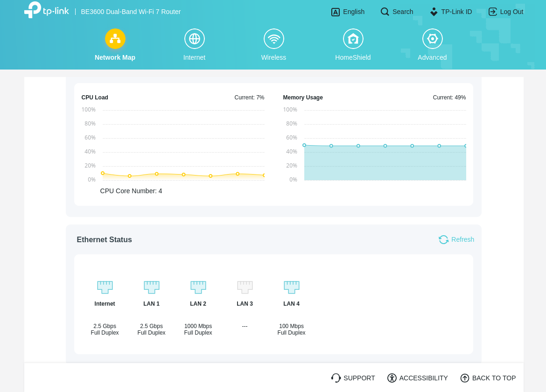Click the '---' status under LAN 3
546x392 pixels.
pyautogui.click(x=245, y=326)
